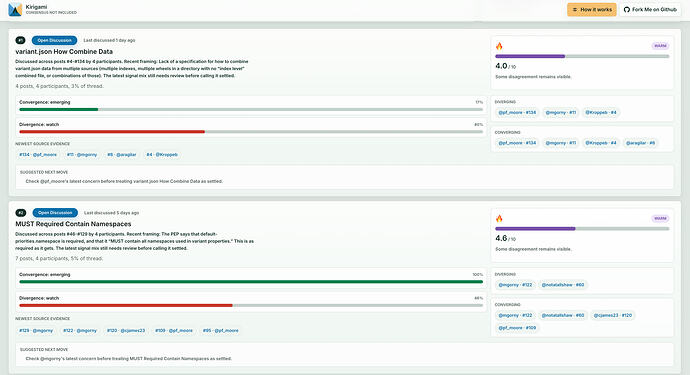Click the green convergence bar of the Namespaces topic
This screenshot has width=690, height=375.
click(x=251, y=282)
